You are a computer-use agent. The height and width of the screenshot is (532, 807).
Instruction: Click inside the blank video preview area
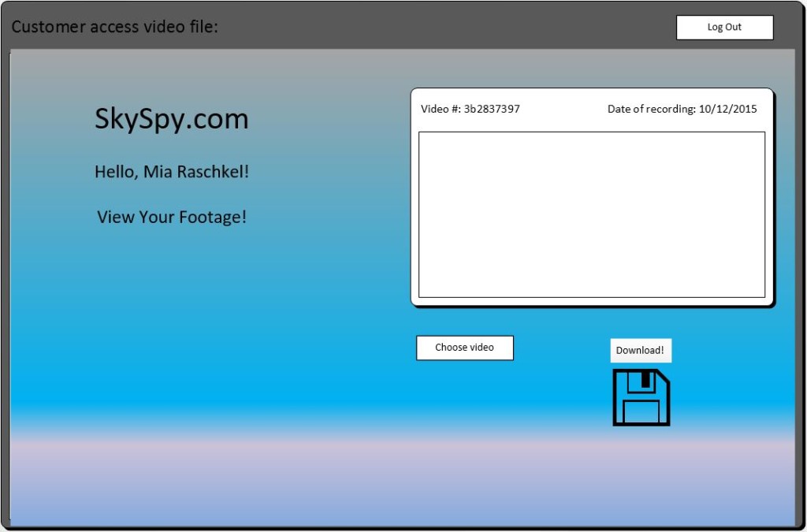click(591, 214)
